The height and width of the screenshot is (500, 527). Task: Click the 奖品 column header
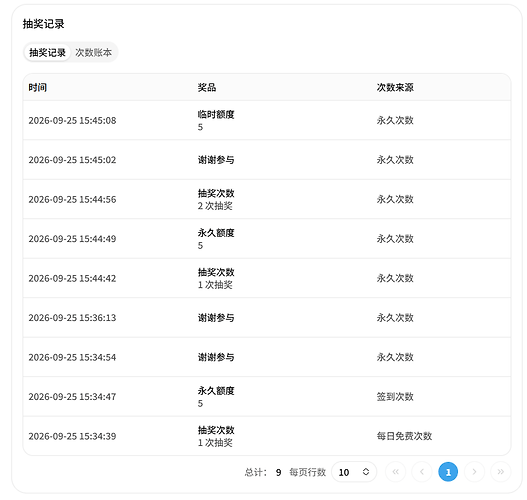pos(207,87)
